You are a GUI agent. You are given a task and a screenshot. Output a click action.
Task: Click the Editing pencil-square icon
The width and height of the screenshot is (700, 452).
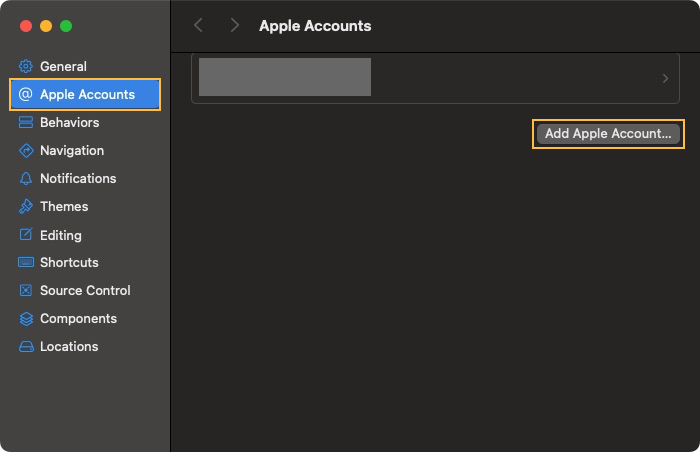click(x=26, y=234)
